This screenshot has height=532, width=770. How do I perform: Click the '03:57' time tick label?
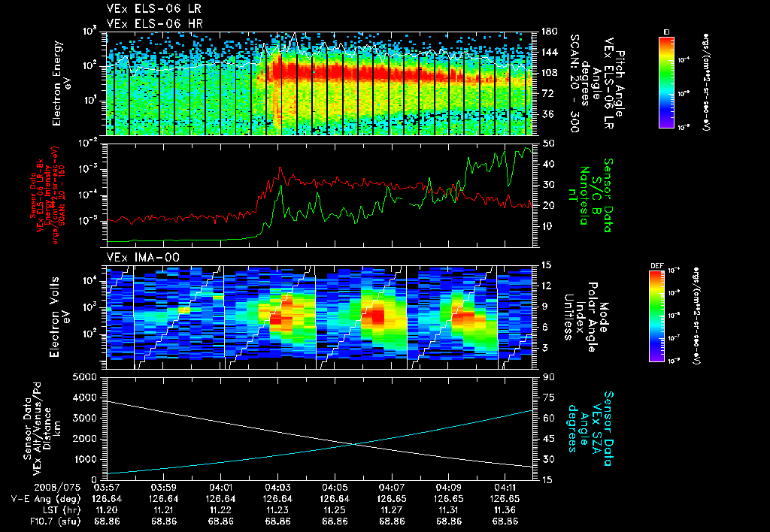(x=107, y=488)
